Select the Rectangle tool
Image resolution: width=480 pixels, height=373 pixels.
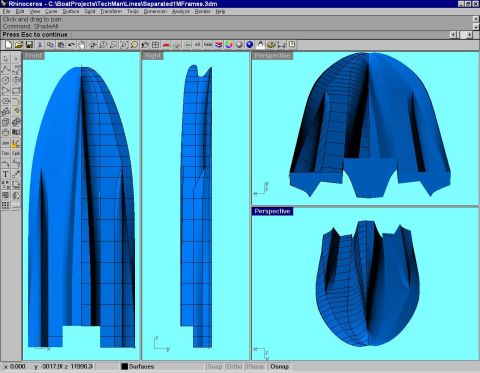point(16,90)
